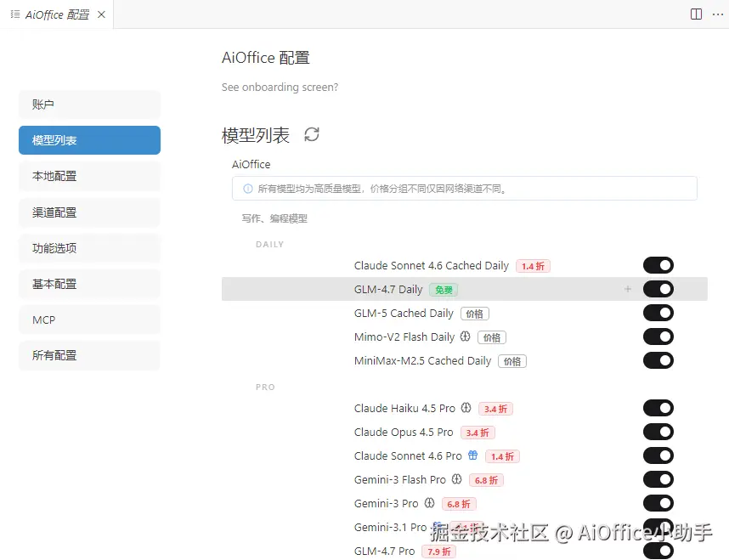This screenshot has height=560, width=729.
Task: Toggle the Gemini-3 Pro model switch
Action: pos(658,503)
